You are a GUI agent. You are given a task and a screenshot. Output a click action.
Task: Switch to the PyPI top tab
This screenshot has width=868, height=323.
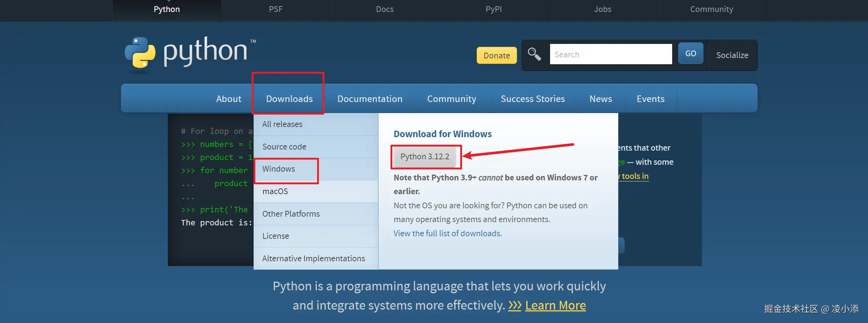coord(493,9)
